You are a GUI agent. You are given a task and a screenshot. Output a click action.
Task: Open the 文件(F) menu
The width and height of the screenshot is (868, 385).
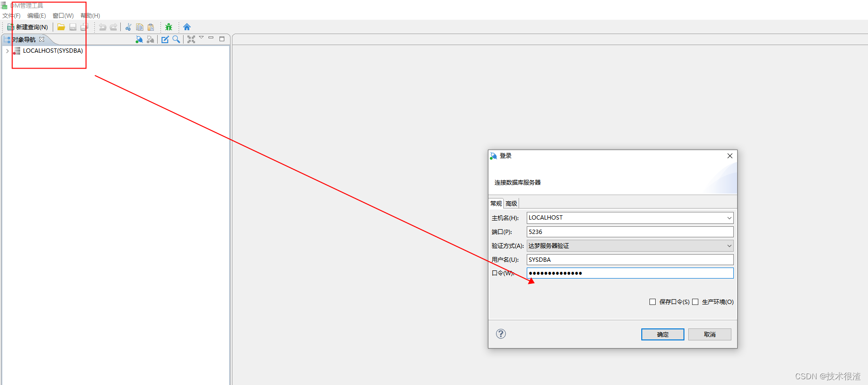tap(12, 16)
